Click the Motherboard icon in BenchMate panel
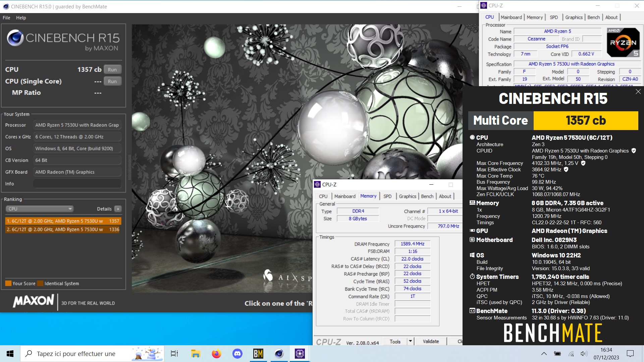The height and width of the screenshot is (362, 644). pyautogui.click(x=472, y=240)
